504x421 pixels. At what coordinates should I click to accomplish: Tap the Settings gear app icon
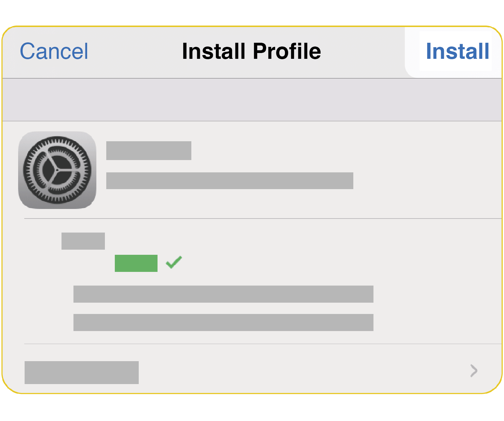(x=57, y=170)
